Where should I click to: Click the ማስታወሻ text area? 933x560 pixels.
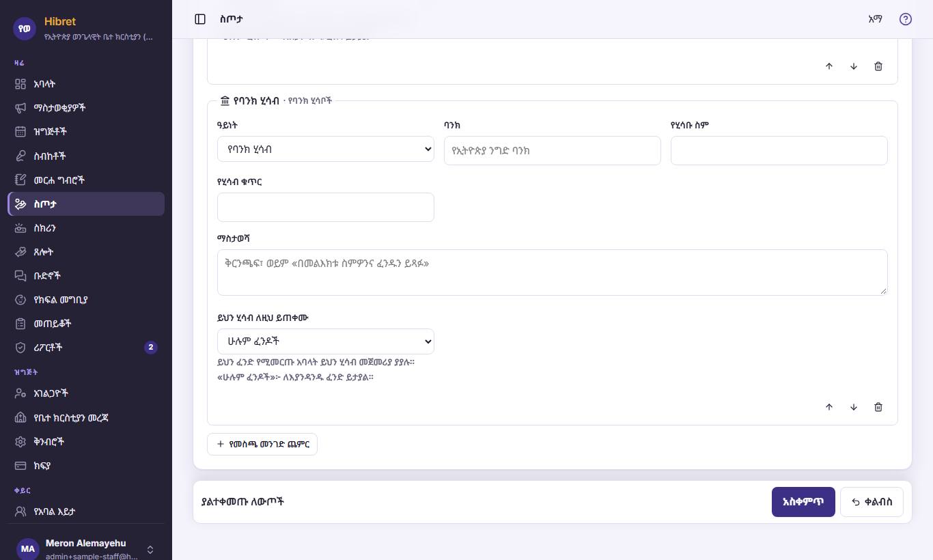pos(553,272)
